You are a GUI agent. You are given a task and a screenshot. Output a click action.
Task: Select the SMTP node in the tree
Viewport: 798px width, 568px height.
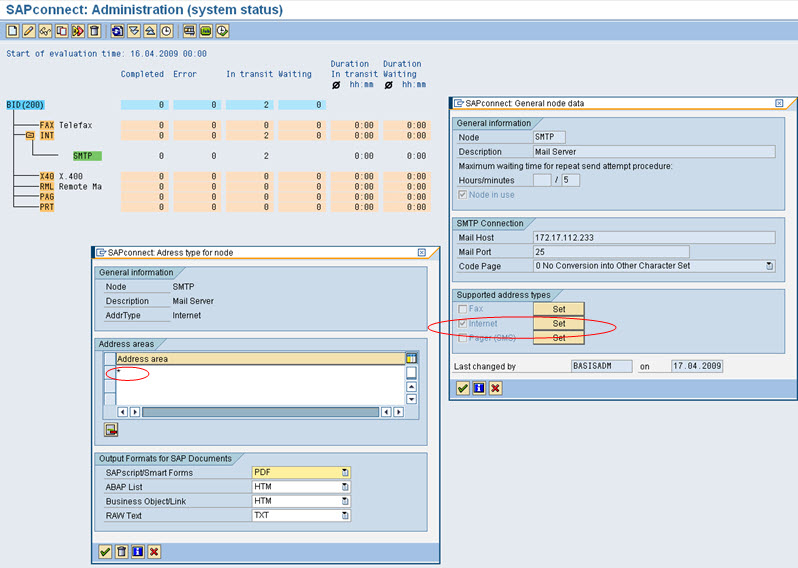tap(87, 156)
